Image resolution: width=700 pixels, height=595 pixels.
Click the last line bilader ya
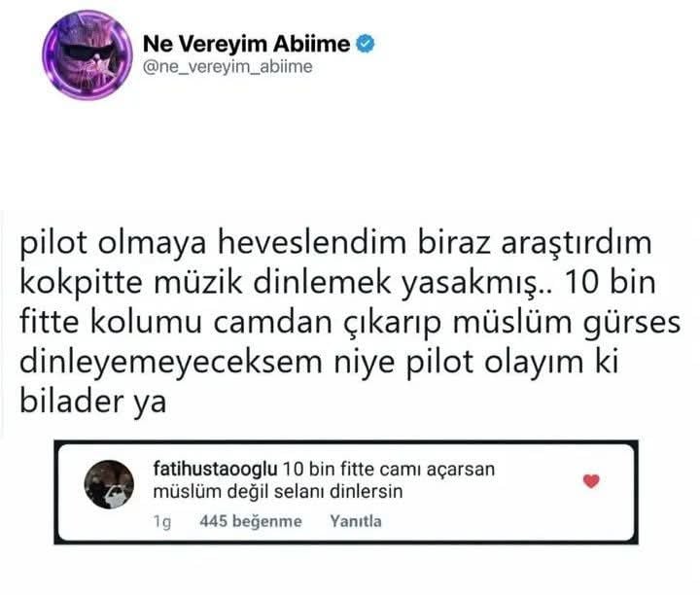click(93, 402)
